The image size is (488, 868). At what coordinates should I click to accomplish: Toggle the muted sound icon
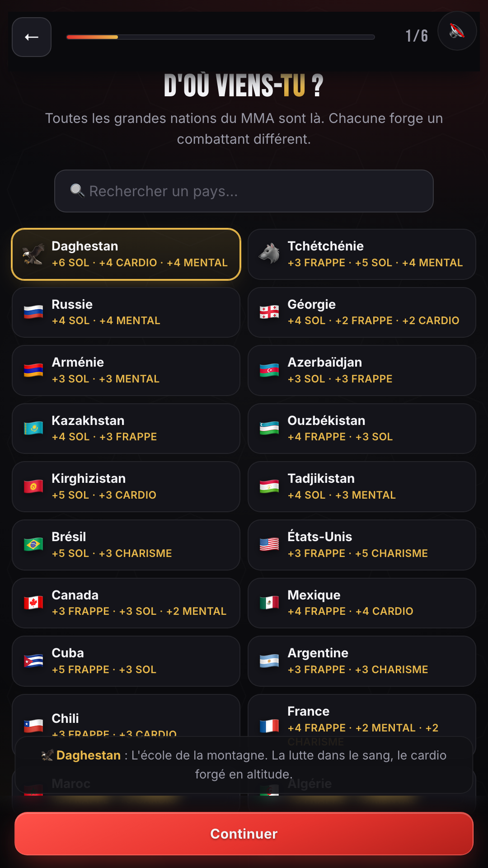point(457,31)
